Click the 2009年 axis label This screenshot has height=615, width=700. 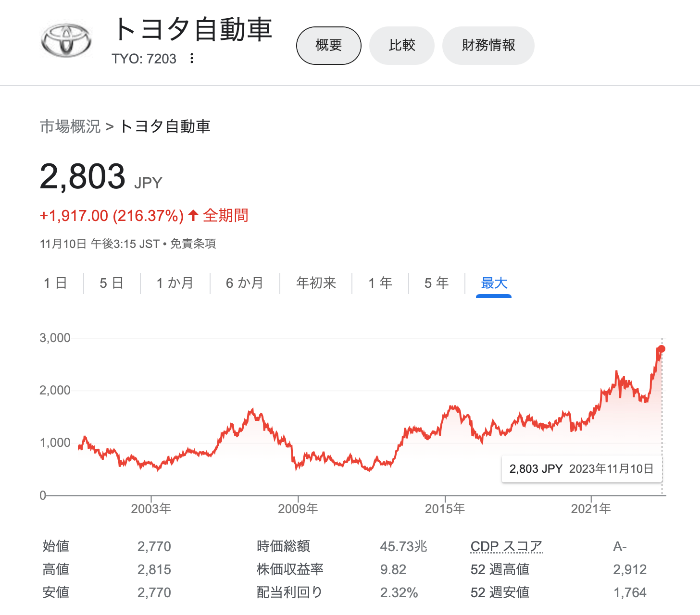(298, 508)
